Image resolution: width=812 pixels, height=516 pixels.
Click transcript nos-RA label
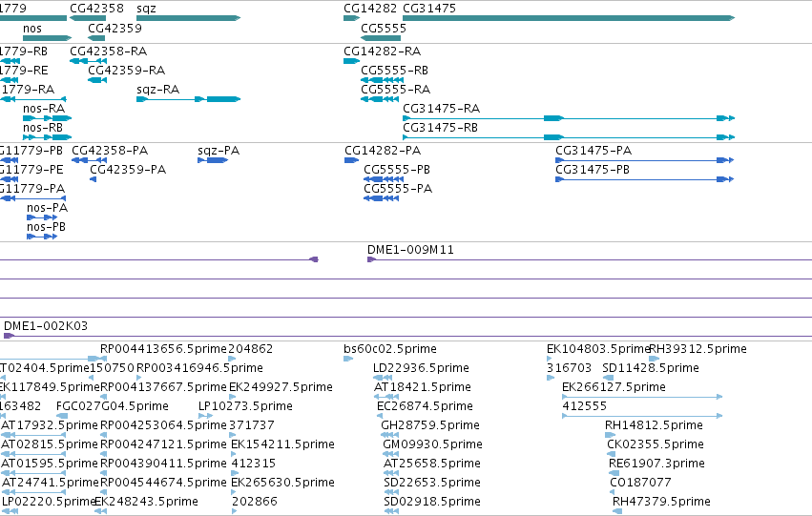pyautogui.click(x=44, y=109)
